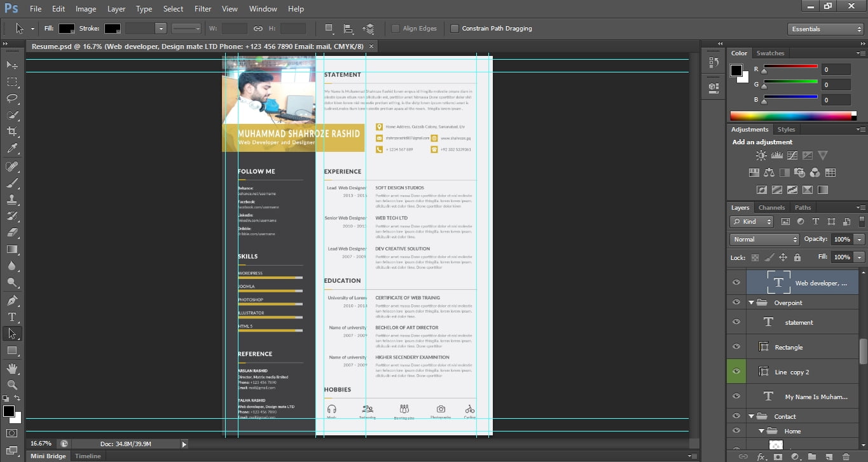
Task: Select the Lasso tool
Action: tap(12, 98)
